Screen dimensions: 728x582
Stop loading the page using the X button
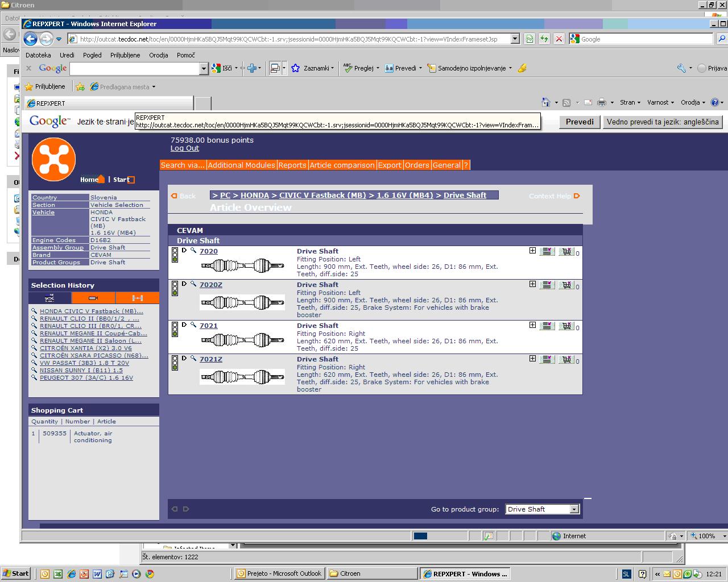click(x=559, y=39)
